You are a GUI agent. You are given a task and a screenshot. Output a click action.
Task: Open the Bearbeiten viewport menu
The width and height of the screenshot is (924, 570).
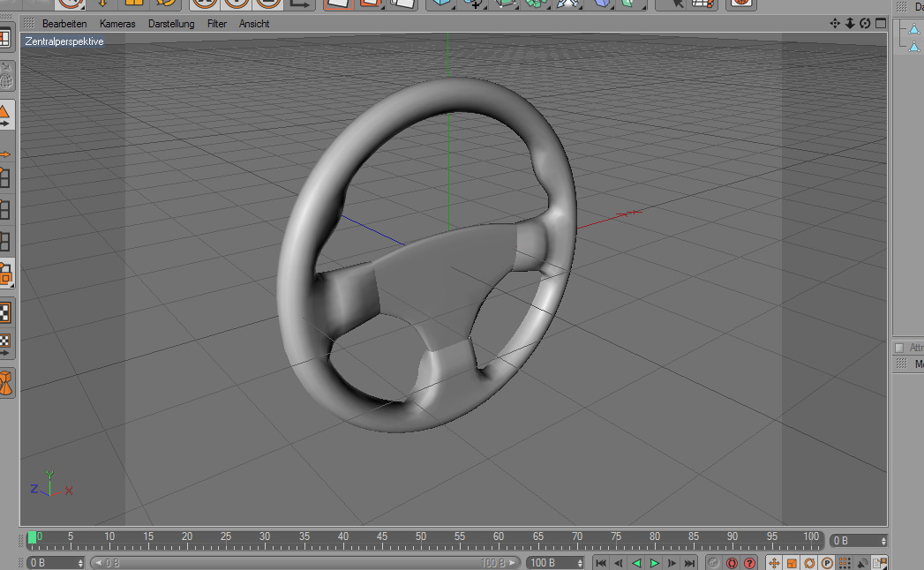(x=64, y=24)
